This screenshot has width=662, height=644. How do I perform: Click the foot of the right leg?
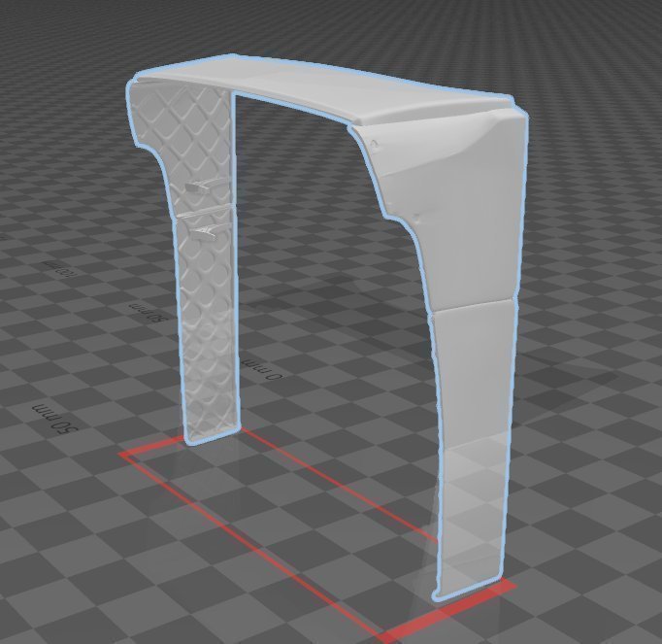[466, 586]
